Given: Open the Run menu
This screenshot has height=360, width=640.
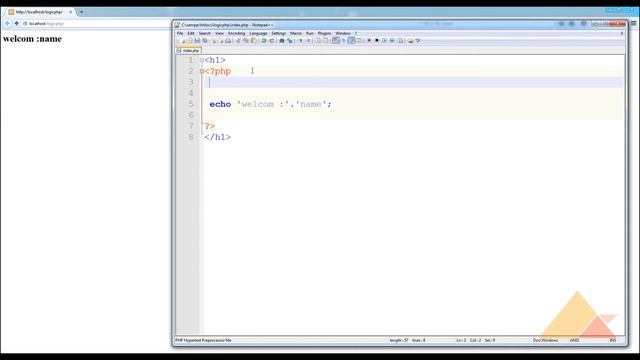Looking at the screenshot, I should coord(310,33).
